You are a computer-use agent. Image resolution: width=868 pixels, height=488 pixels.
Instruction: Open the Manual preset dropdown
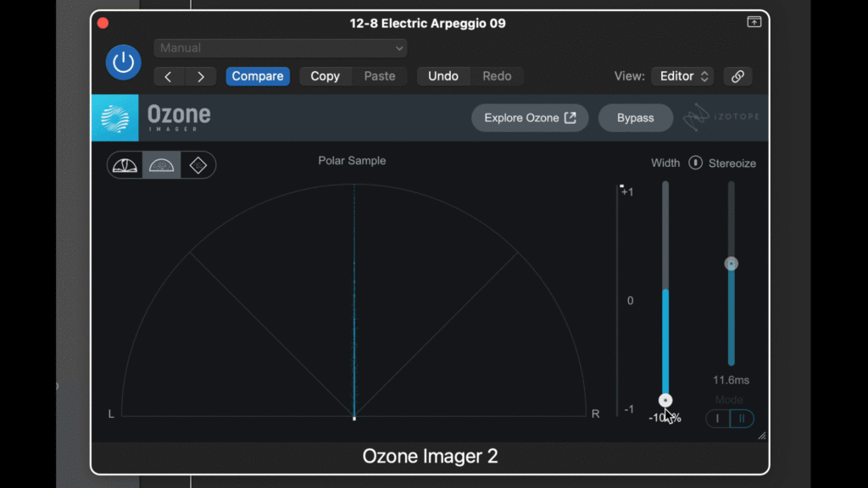click(281, 48)
